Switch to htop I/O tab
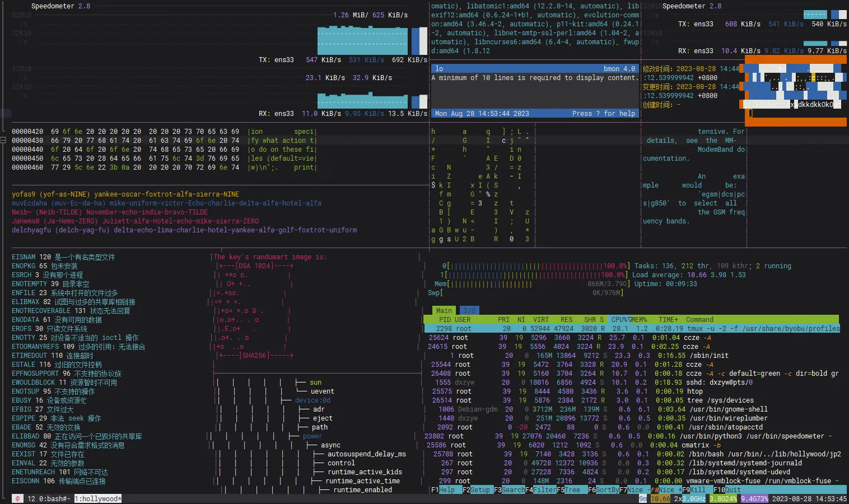The image size is (849, 504). (x=469, y=311)
